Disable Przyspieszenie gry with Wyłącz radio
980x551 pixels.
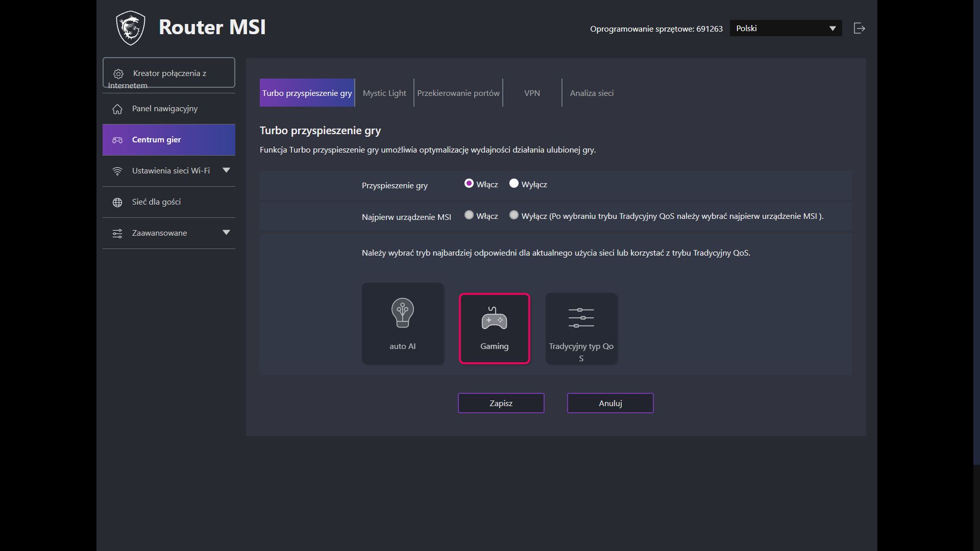(514, 184)
